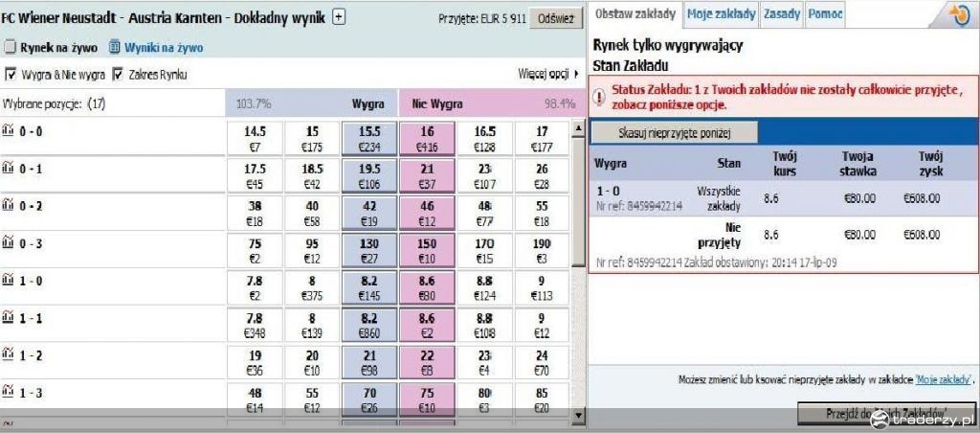Open the Zasady tab
This screenshot has width=980, height=433.
781,13
